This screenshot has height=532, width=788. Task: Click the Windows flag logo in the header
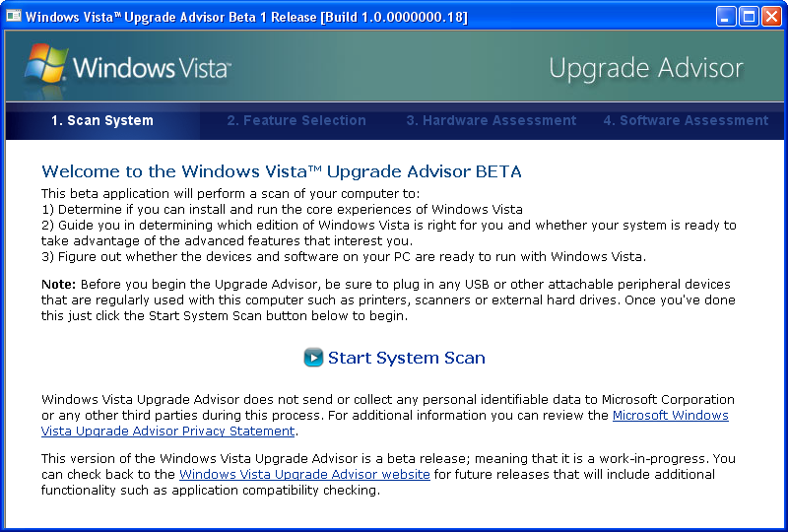pos(46,65)
